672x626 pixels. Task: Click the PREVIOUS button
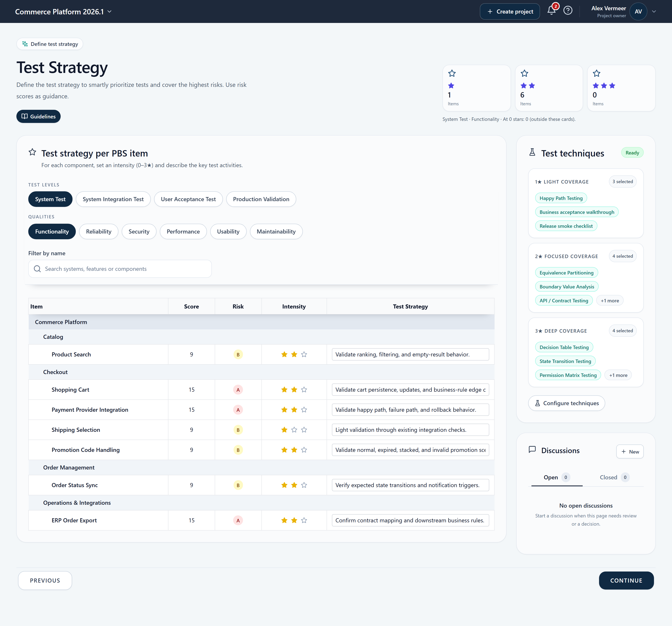[45, 580]
